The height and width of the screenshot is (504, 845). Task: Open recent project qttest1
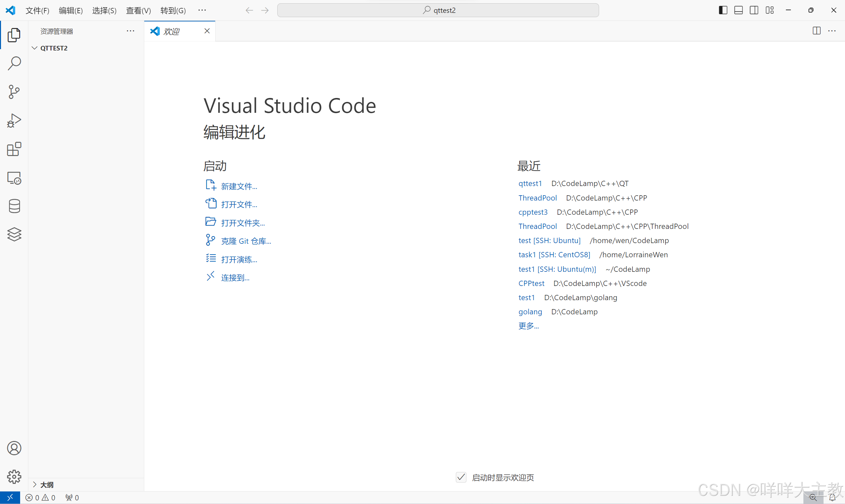(x=530, y=183)
